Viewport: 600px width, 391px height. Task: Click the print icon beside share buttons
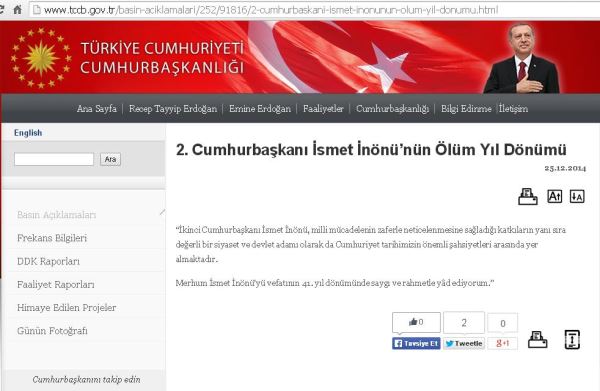pos(538,340)
